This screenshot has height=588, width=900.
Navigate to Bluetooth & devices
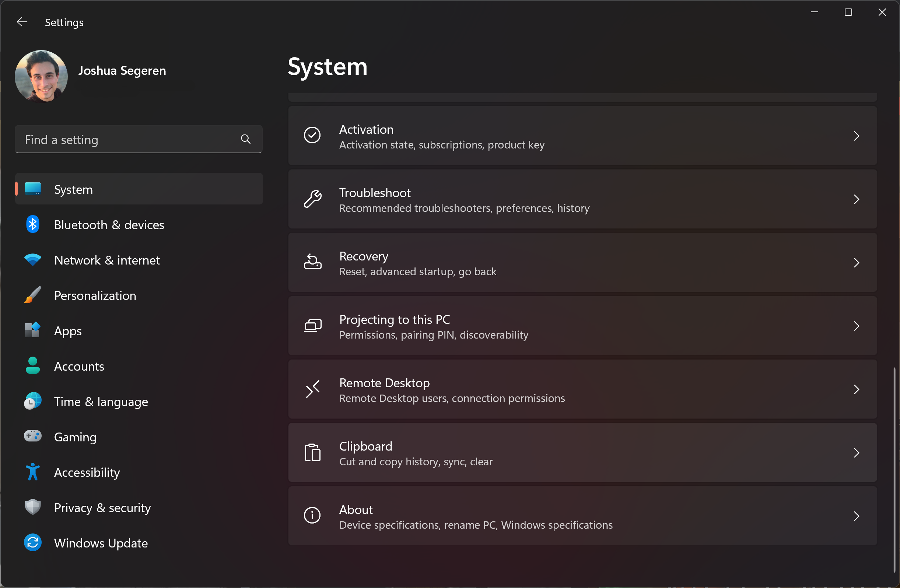109,224
